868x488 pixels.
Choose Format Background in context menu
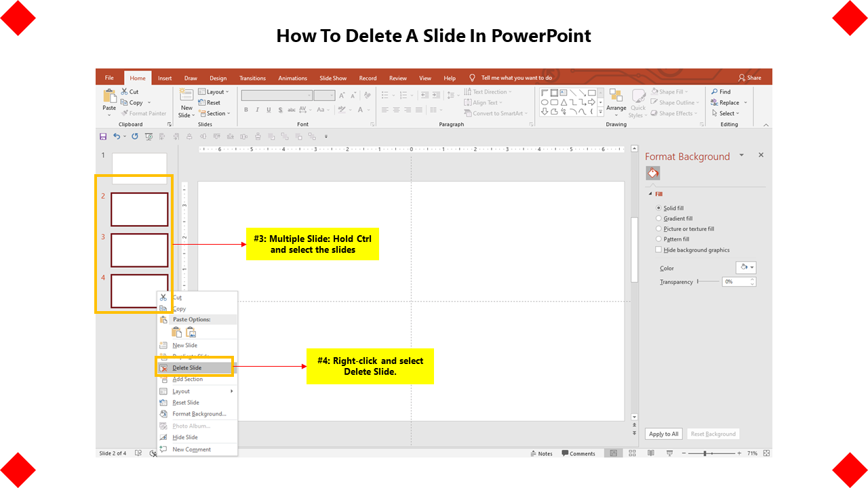[x=197, y=413]
